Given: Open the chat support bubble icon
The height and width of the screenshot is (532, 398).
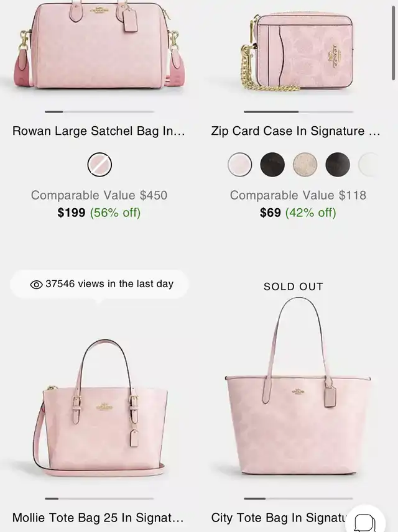Looking at the screenshot, I should coord(366,523).
